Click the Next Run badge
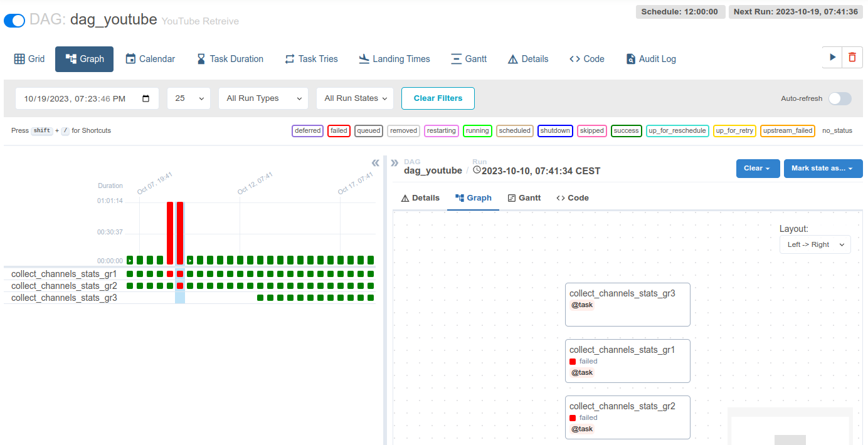The image size is (868, 445). (x=795, y=12)
